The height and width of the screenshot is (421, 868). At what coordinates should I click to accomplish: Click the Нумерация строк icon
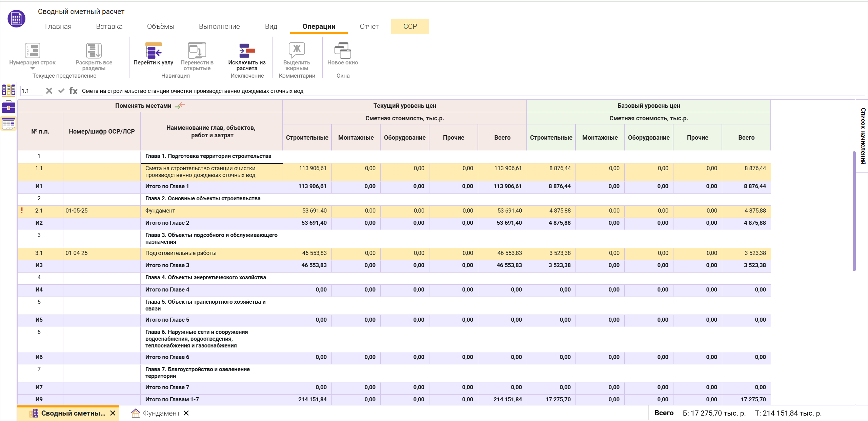[x=33, y=51]
